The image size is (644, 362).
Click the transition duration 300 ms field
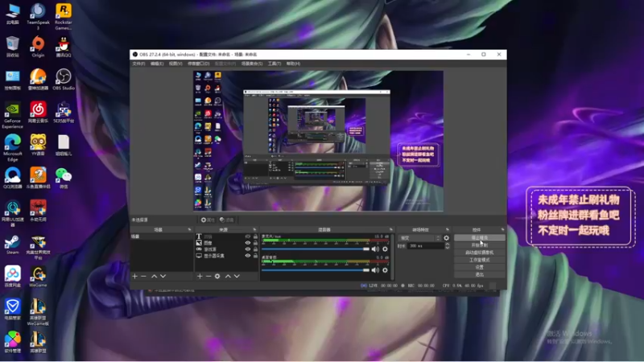[x=426, y=246]
